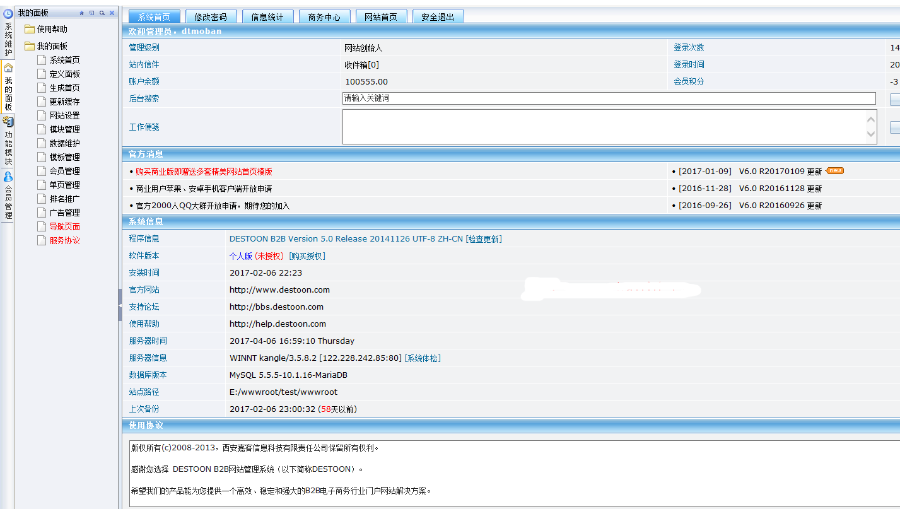The height and width of the screenshot is (509, 900).
Task: Click the [购买授权] link
Action: click(x=307, y=256)
